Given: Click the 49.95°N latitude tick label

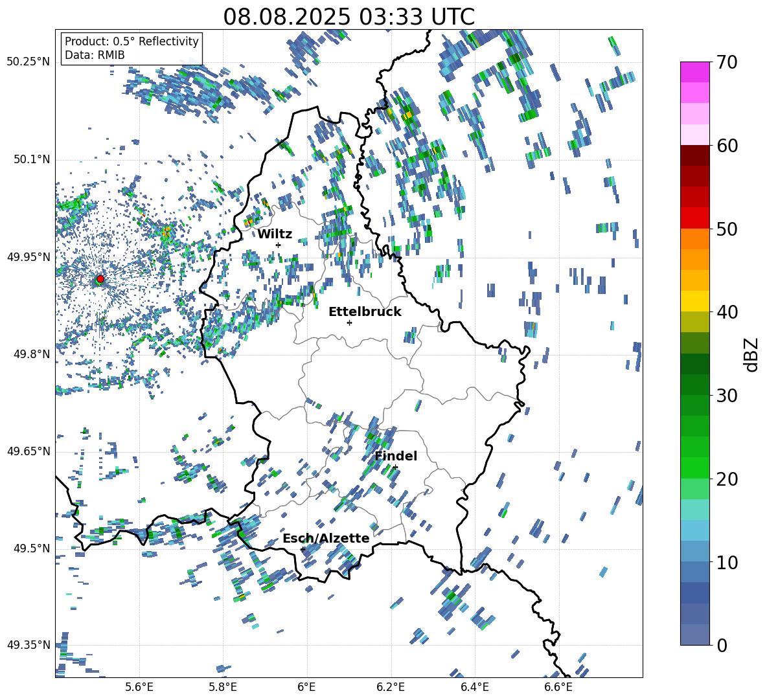Looking at the screenshot, I should pyautogui.click(x=29, y=256).
